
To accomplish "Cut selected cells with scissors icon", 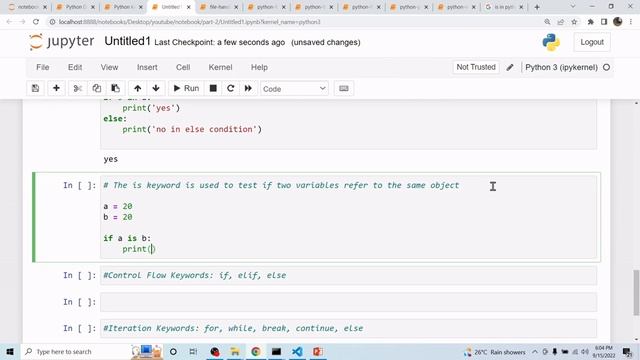I will pyautogui.click(x=78, y=89).
